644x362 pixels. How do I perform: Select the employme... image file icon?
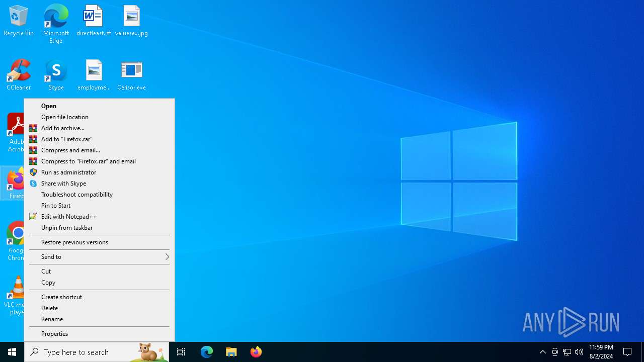pos(94,75)
